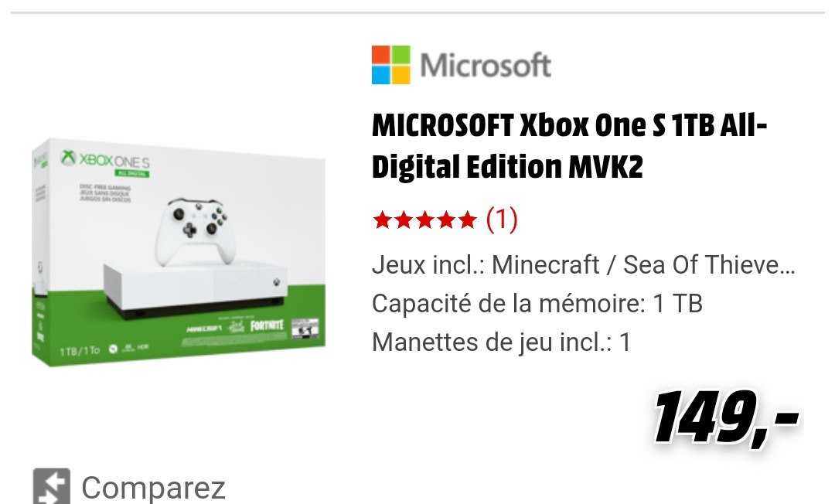Click the Microsoft four-color logo squares
Viewport: 835px width, 504px height.
391,65
